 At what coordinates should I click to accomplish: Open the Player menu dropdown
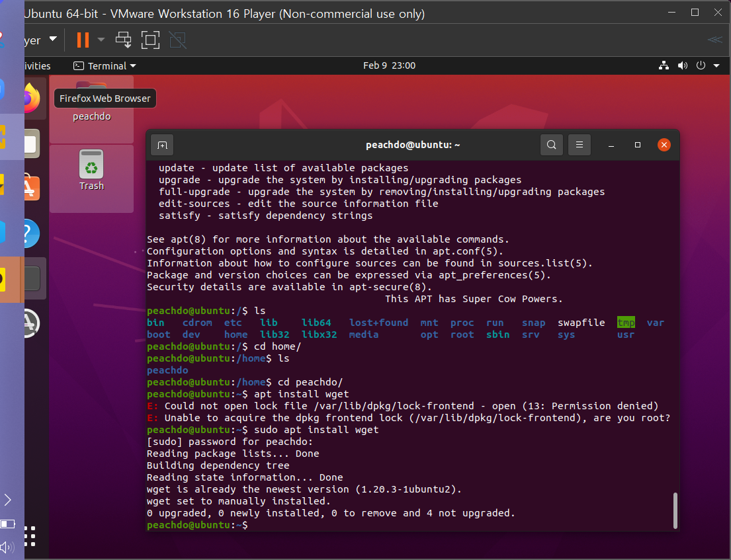click(x=40, y=40)
